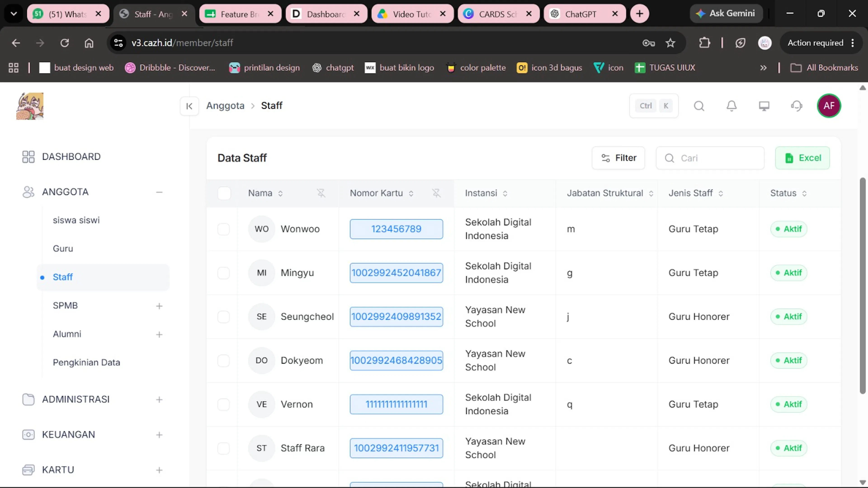The image size is (868, 488).
Task: Check the box for Dokyeom row
Action: [223, 360]
